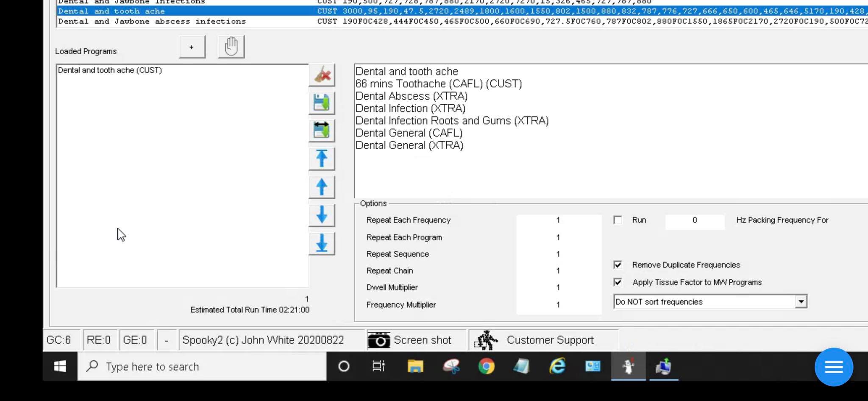Enable the Run Hz Packing Frequency checkbox
Image resolution: width=868 pixels, height=401 pixels.
point(618,220)
